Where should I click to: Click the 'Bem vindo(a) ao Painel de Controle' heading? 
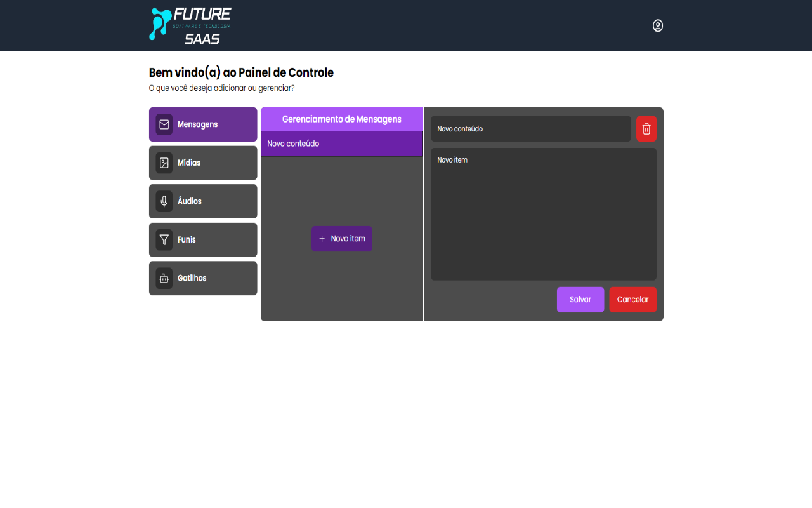pyautogui.click(x=241, y=72)
